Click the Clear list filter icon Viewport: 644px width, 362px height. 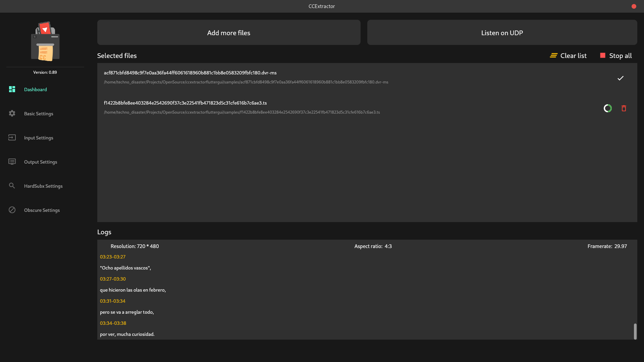[x=554, y=55]
